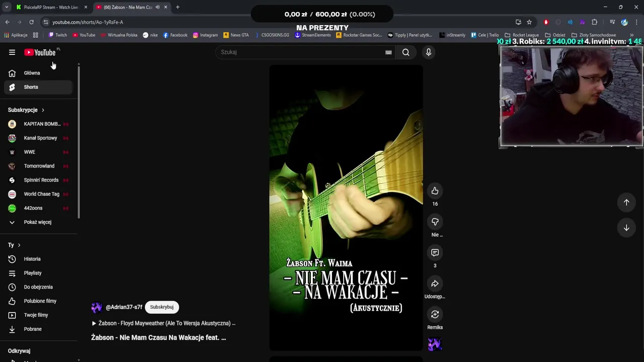The image size is (644, 362).
Task: Open the media control icon in toolbar
Action: 612,22
